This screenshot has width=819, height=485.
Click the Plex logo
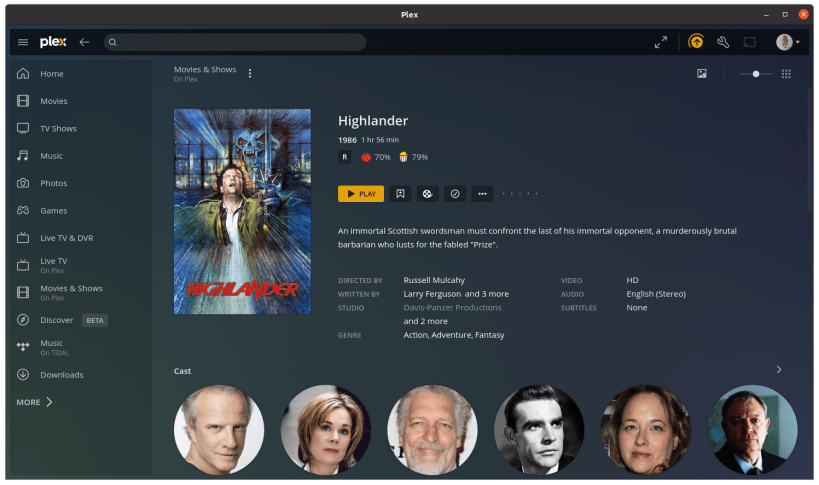[53, 42]
